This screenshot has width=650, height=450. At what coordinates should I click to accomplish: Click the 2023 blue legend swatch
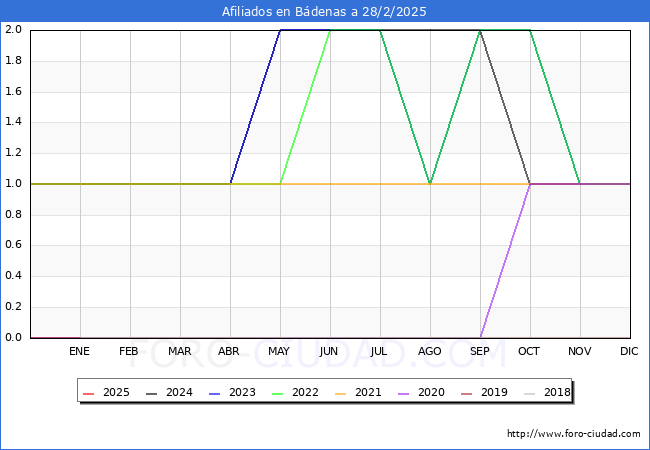coord(215,393)
